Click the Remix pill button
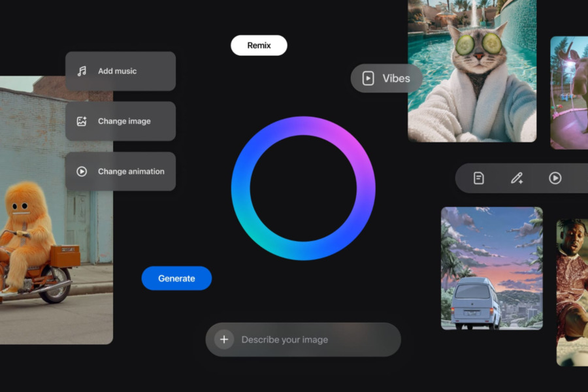This screenshot has height=392, width=588. coord(259,45)
